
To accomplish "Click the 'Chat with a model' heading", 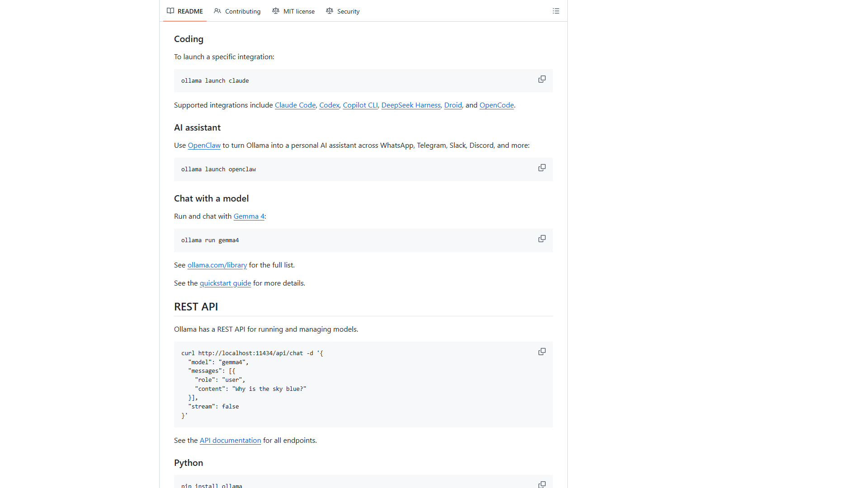I will (x=211, y=199).
